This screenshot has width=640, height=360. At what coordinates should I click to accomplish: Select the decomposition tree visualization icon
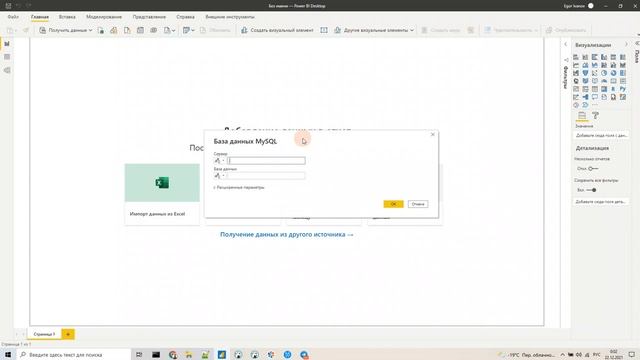tap(585, 97)
